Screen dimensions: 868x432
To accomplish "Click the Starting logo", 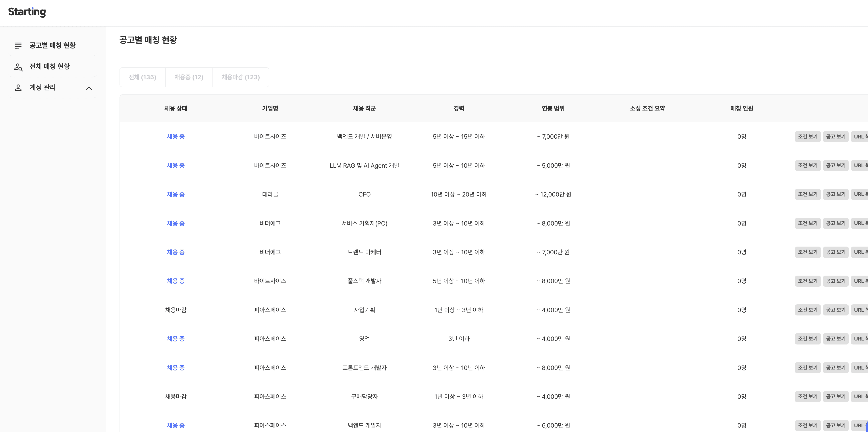I will 27,12.
